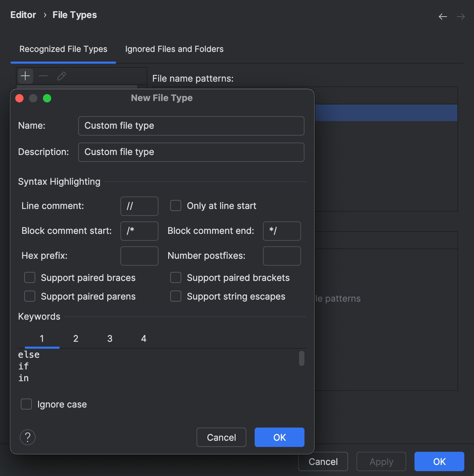Enable "Only at line start"
474x476 pixels.
[x=176, y=205]
